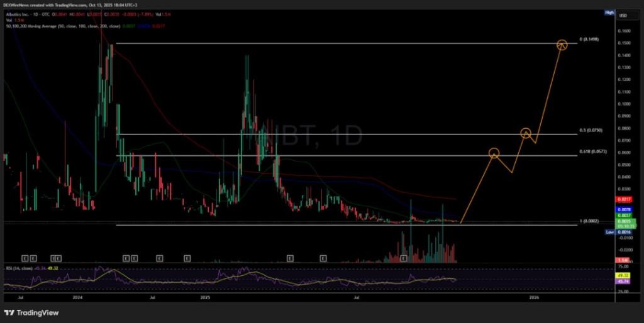
Task: Click the orange circle on the 0.5 level
Action: click(526, 133)
